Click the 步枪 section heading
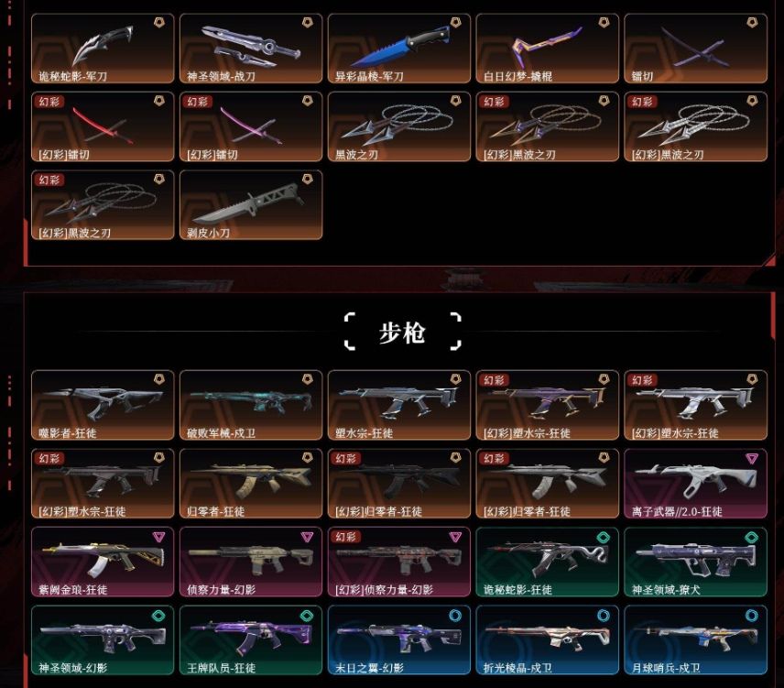Viewport: 784px width, 688px height. click(x=402, y=332)
